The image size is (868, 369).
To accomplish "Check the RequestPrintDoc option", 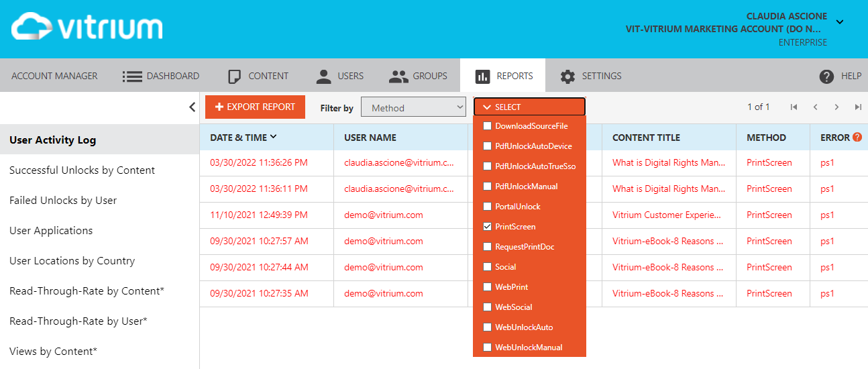I will tap(488, 247).
